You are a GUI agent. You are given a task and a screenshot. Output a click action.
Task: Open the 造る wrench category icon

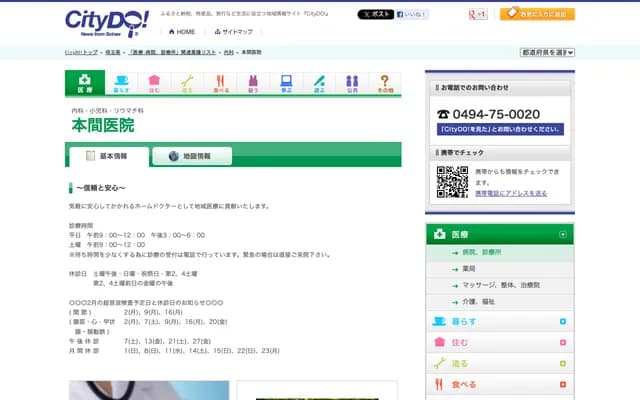click(x=187, y=83)
